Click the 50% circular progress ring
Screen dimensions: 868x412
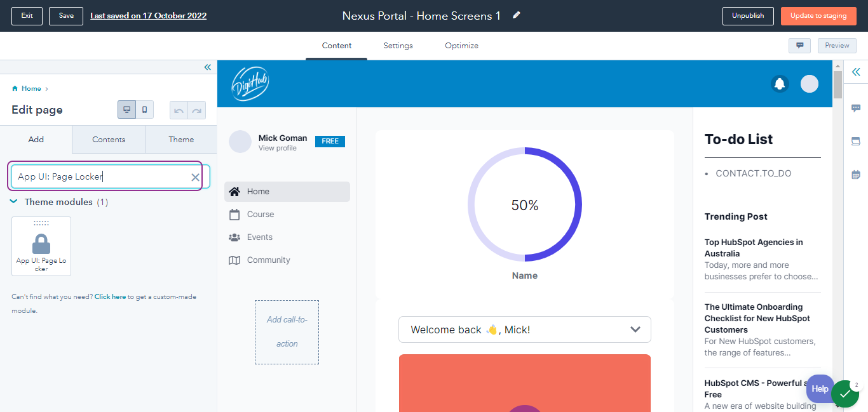(525, 204)
